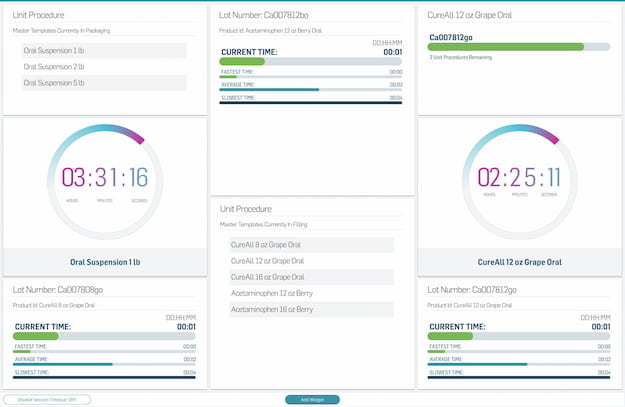Click the Add Widget button
Screen dimensions: 625x407
coord(312,399)
